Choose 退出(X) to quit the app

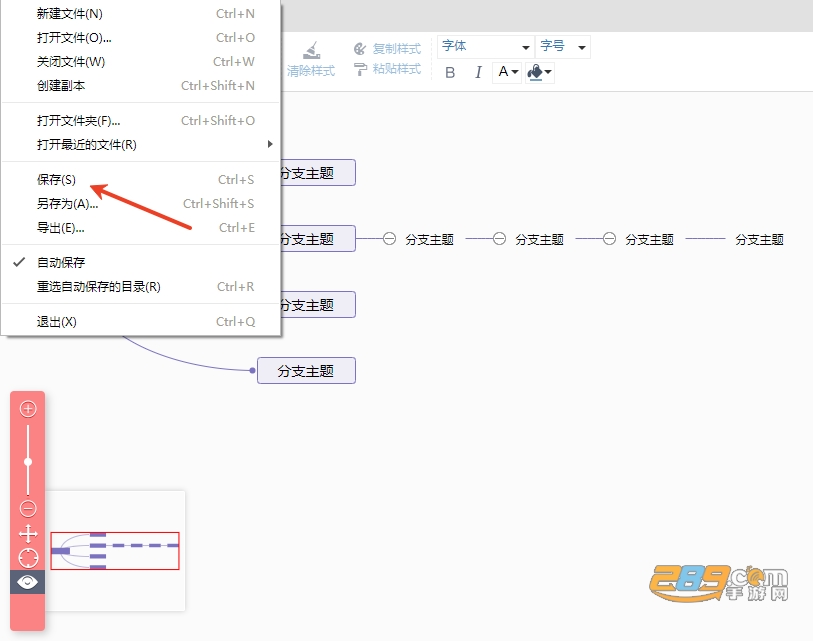[141, 322]
